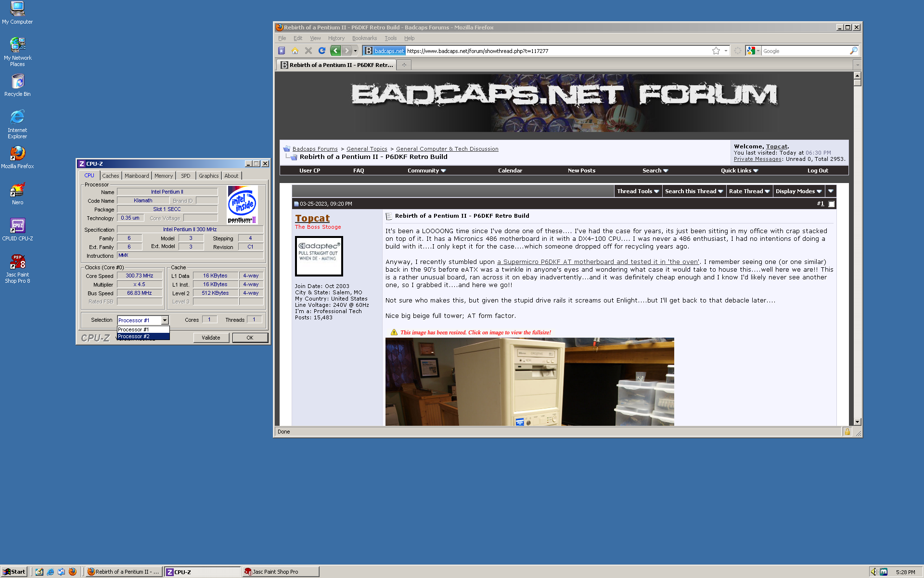The height and width of the screenshot is (578, 924).
Task: Click Jasc Paint Shop Pro taskbar button
Action: [281, 572]
